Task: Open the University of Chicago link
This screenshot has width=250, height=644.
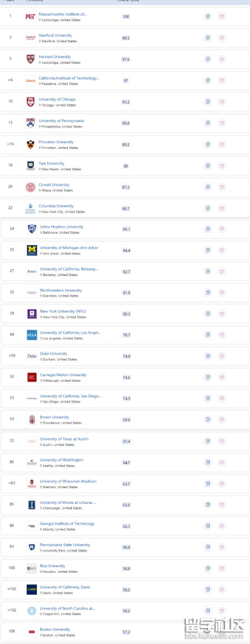Action: point(57,99)
